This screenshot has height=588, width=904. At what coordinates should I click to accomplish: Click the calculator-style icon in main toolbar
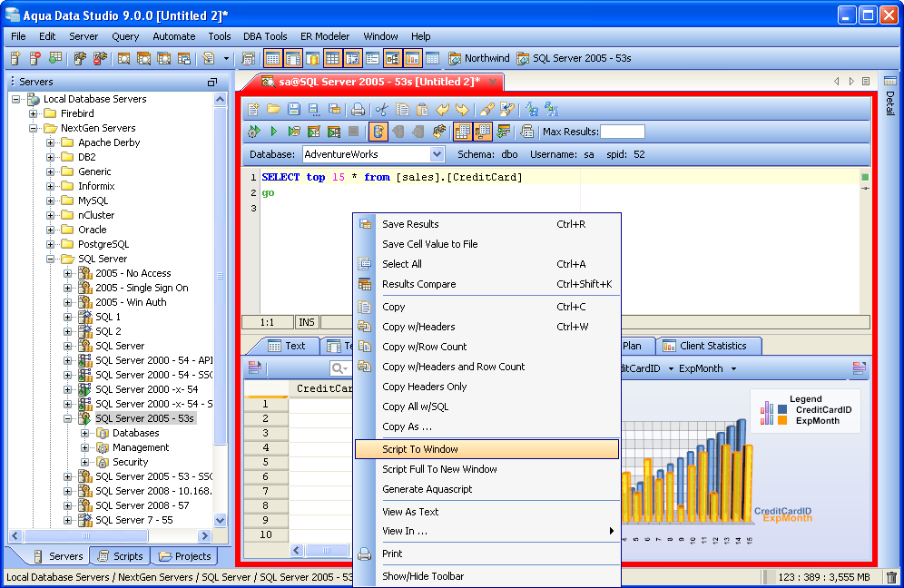(x=249, y=58)
